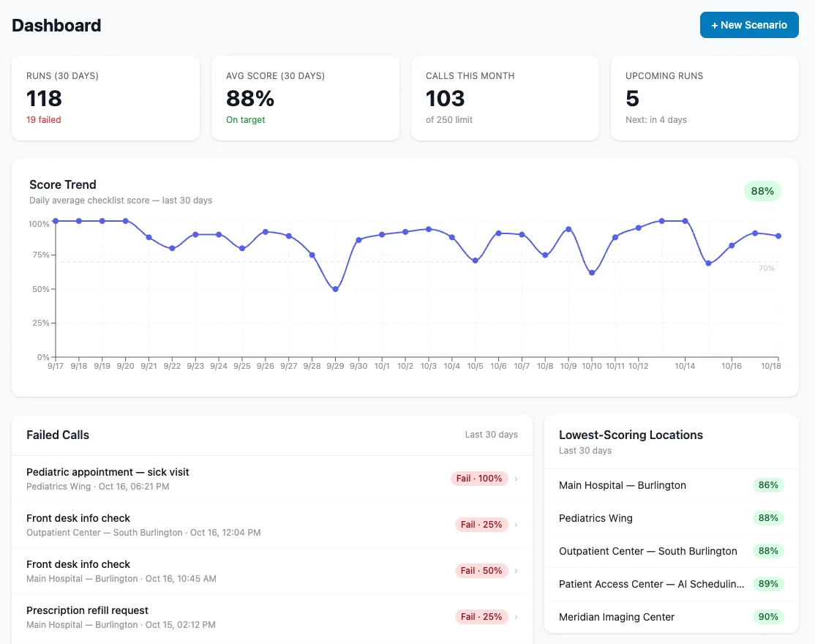Open Outpatient Center — South Burlington location row
The image size is (815, 644).
671,551
